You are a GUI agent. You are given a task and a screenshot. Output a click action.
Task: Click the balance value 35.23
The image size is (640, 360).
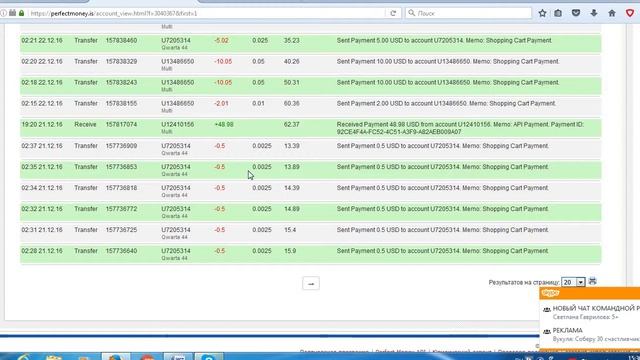[291, 40]
